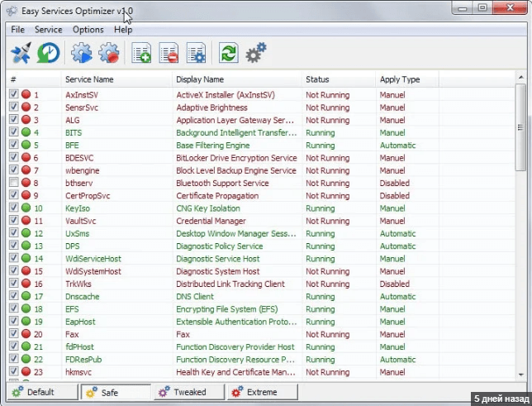Image resolution: width=532 pixels, height=406 pixels.
Task: Open the Help menu
Action: point(123,30)
